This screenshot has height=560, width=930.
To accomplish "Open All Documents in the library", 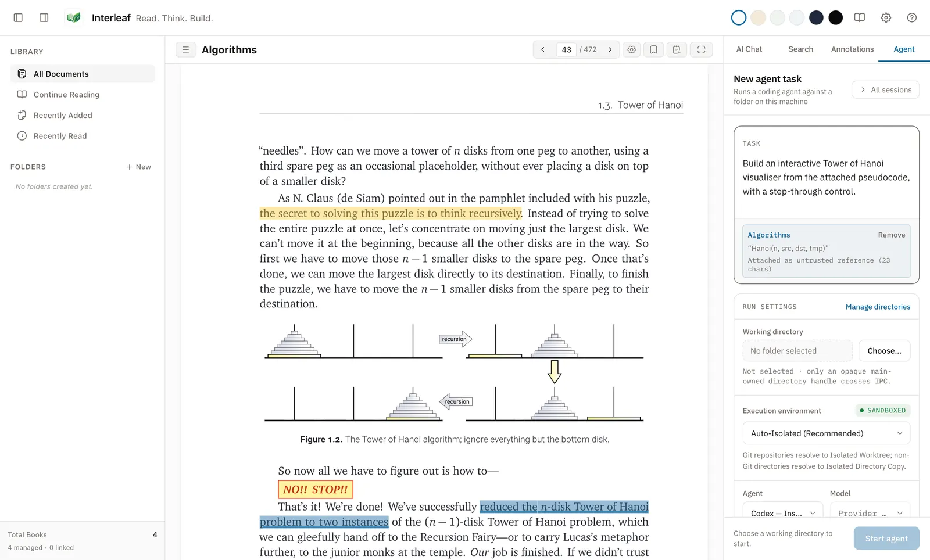I will [x=83, y=74].
